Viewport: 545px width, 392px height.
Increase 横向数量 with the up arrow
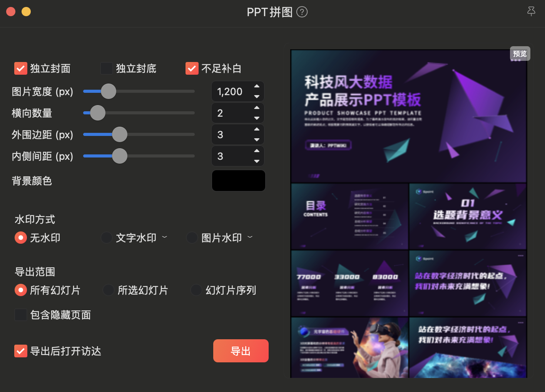pyautogui.click(x=257, y=108)
